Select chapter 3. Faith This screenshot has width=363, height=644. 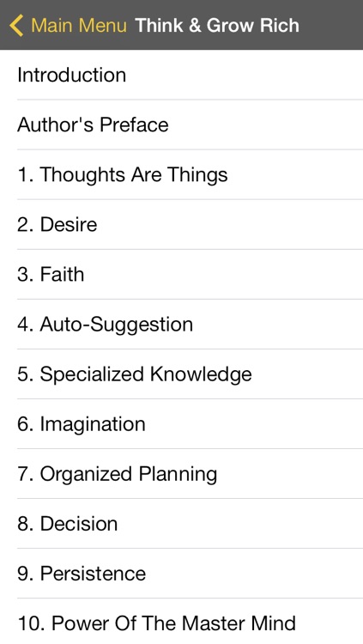tap(182, 275)
